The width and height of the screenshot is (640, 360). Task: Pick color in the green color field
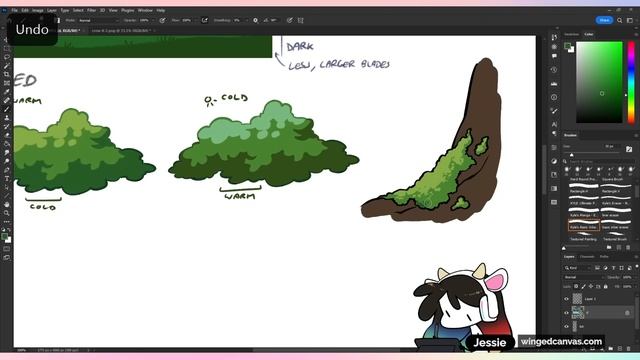point(599,82)
